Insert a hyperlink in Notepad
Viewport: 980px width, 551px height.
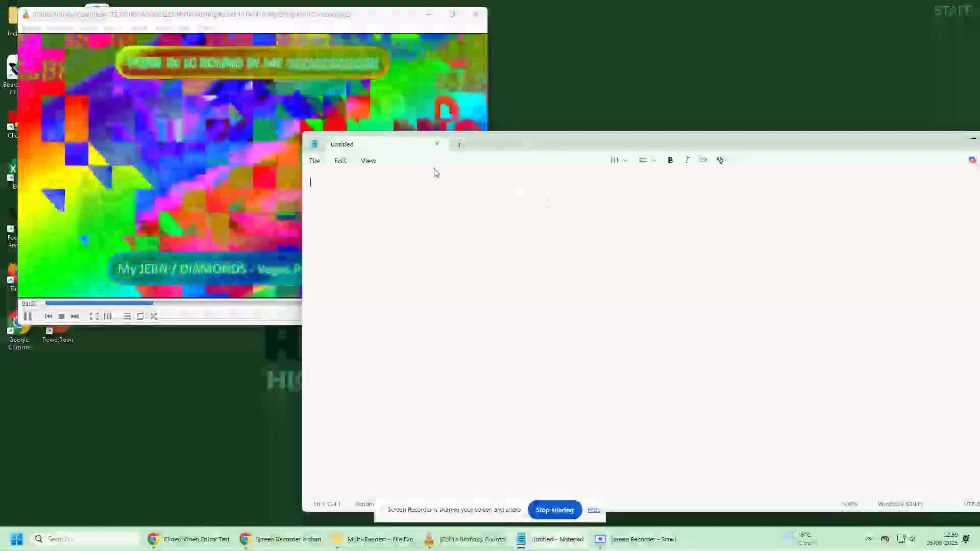point(703,160)
